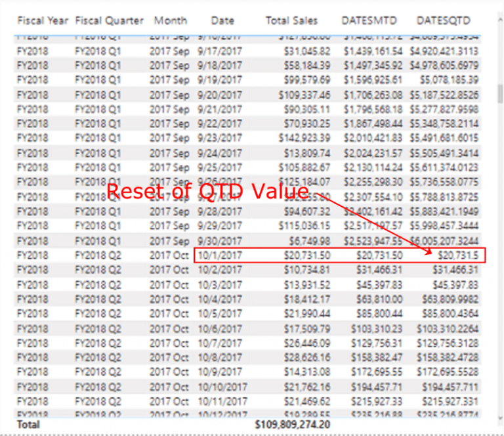The image size is (504, 436).
Task: Select the date cell 9/25/2017
Action: tap(220, 167)
